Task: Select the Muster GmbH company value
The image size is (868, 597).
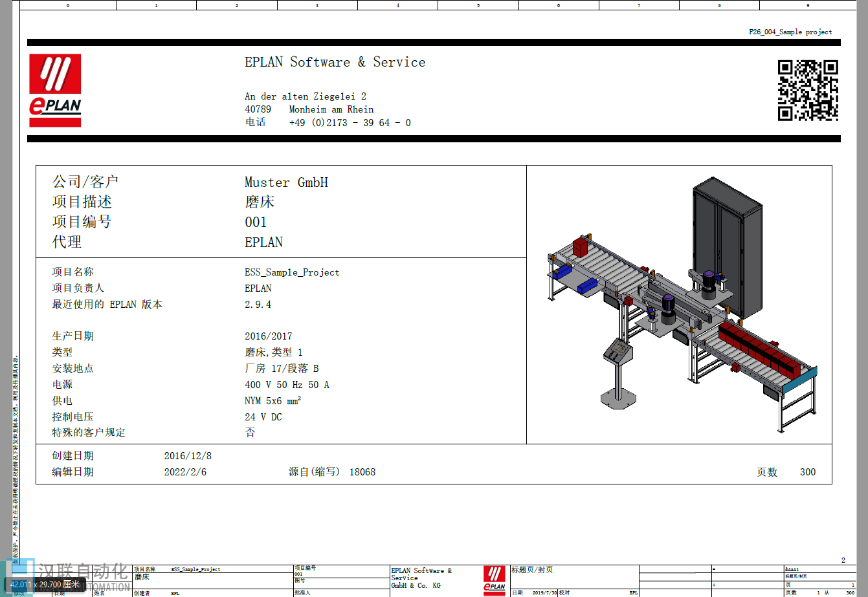Action: click(286, 182)
